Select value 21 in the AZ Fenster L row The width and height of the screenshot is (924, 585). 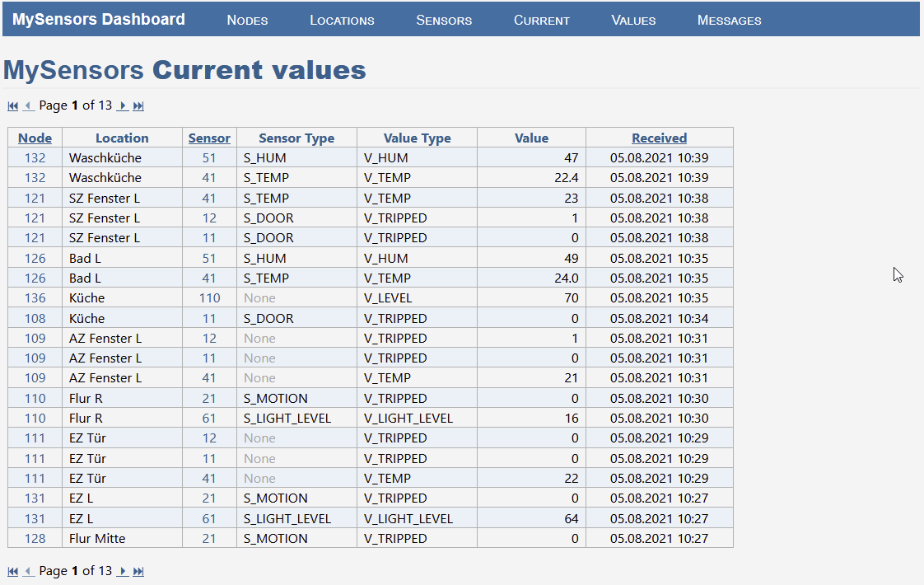pyautogui.click(x=571, y=378)
